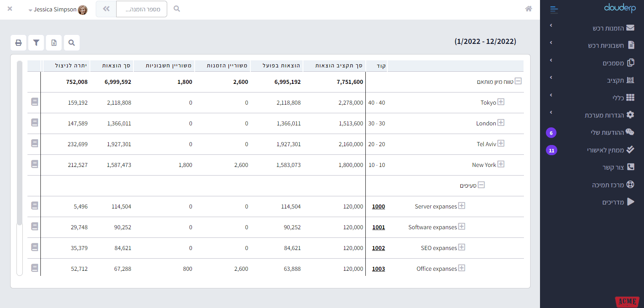Viewport: 644px width, 308px height.
Task: Open הזמנות רכש sidebar menu
Action: 608,28
